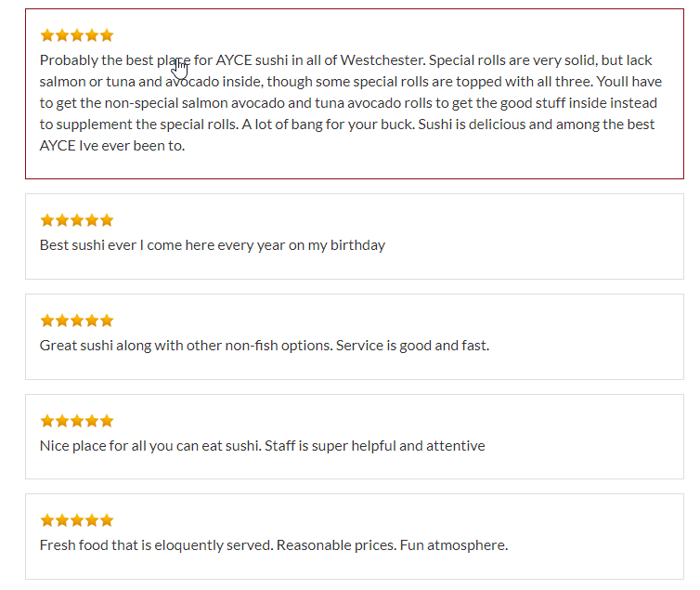700x590 pixels.
Task: Click the text 'AYCE Ive ever been to'
Action: pos(112,146)
